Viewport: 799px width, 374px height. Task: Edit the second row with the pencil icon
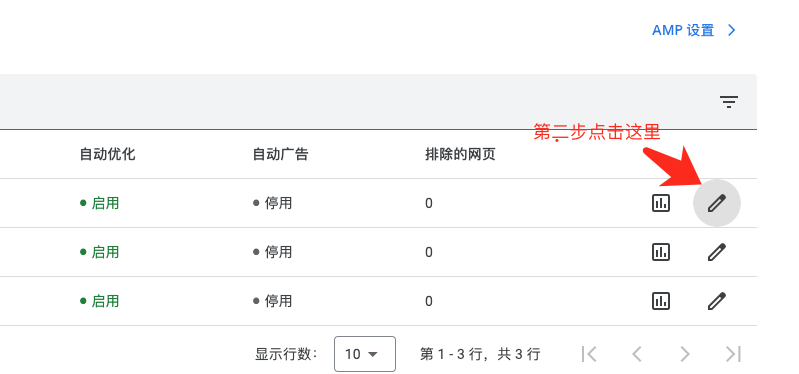(x=716, y=252)
